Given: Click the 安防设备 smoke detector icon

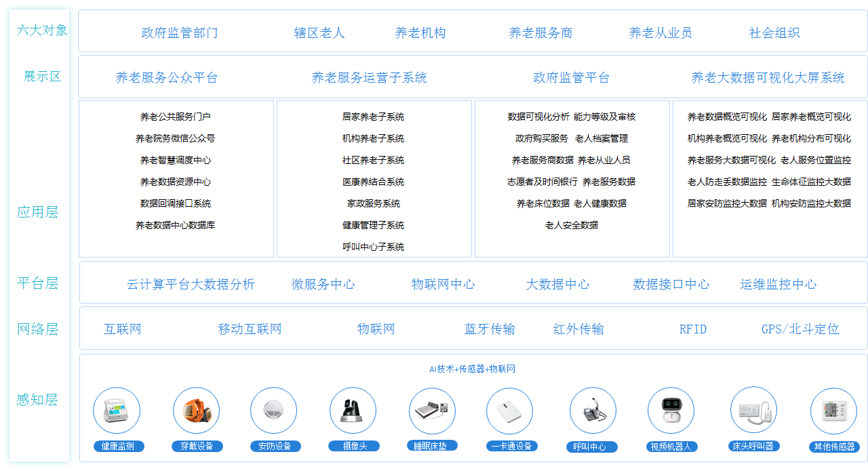Looking at the screenshot, I should click(x=273, y=411).
